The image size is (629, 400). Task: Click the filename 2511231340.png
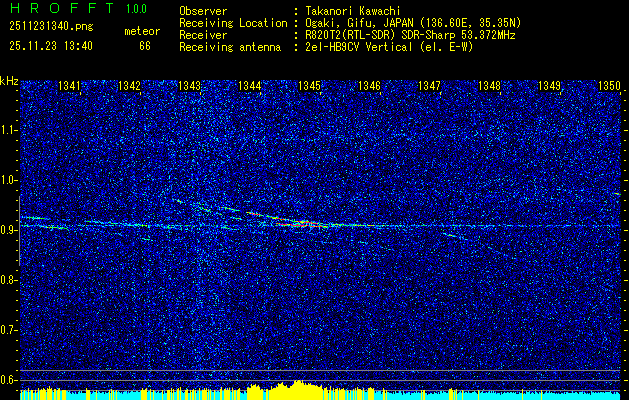[x=51, y=27]
